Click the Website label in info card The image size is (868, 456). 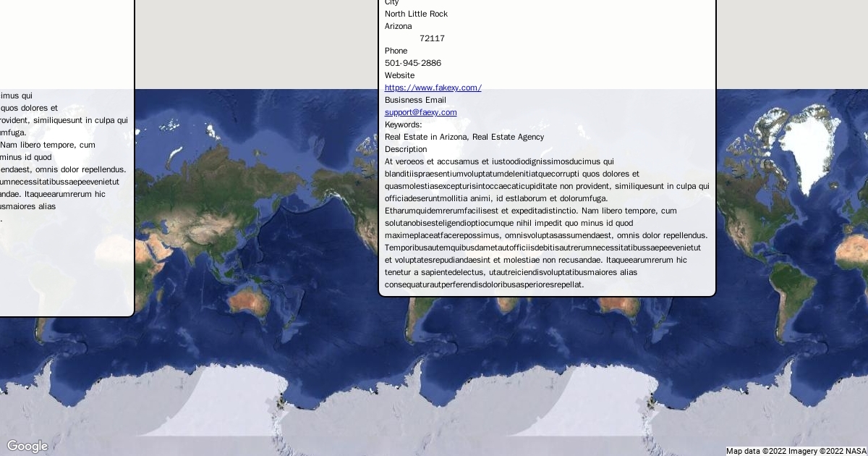click(399, 75)
